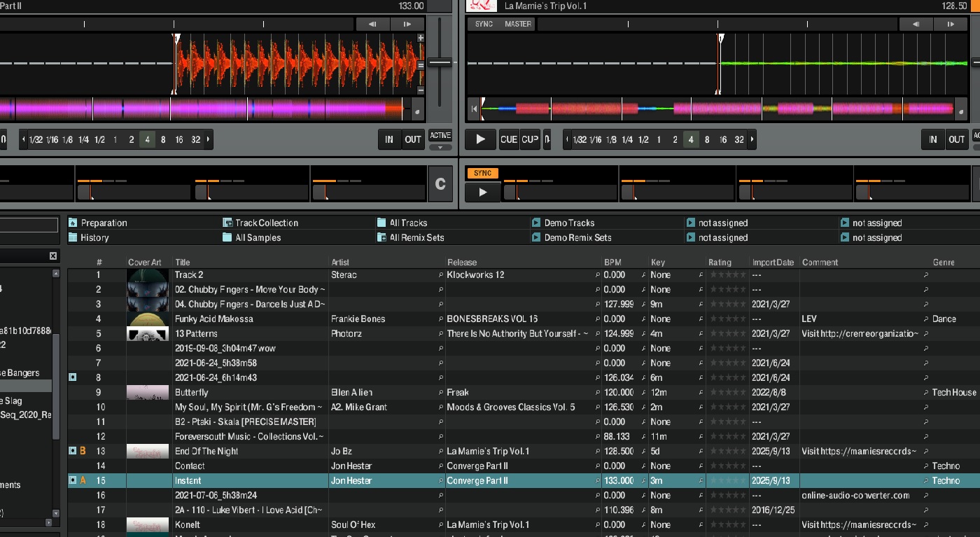The image size is (980, 537).
Task: Click the magnifier next to release Freak
Action: click(x=597, y=392)
